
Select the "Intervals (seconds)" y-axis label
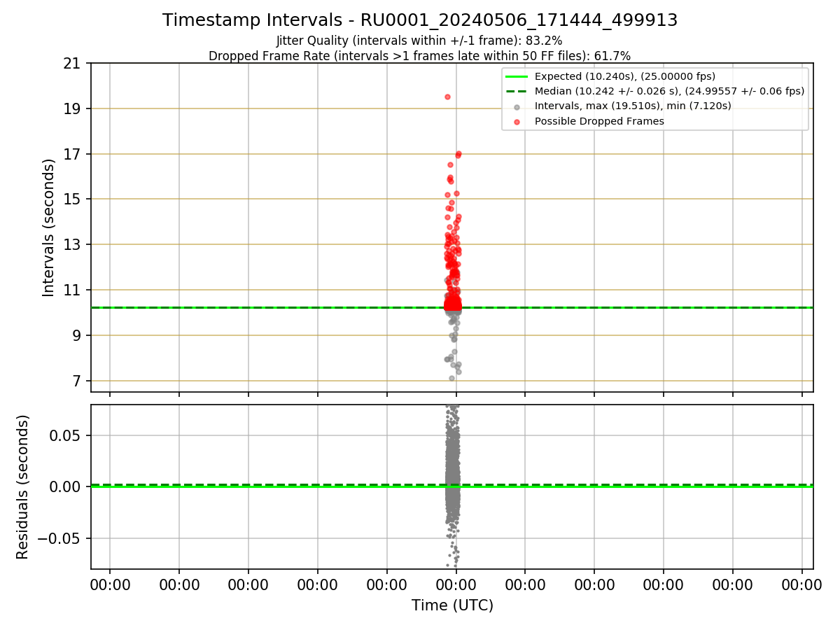(49, 227)
